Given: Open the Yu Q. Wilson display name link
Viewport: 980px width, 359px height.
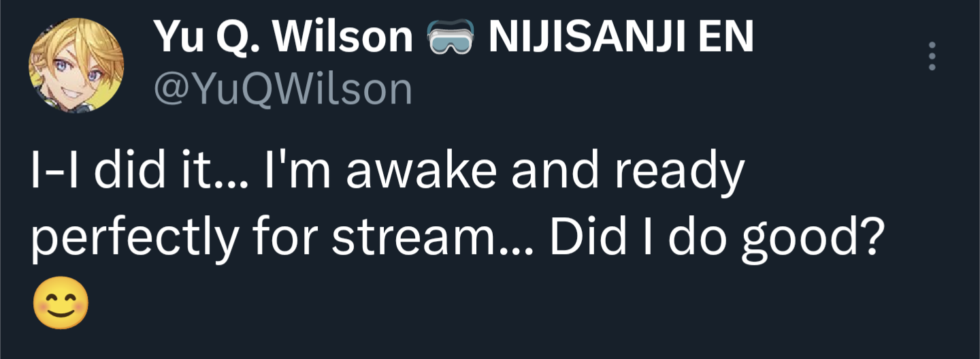Looking at the screenshot, I should [x=283, y=39].
